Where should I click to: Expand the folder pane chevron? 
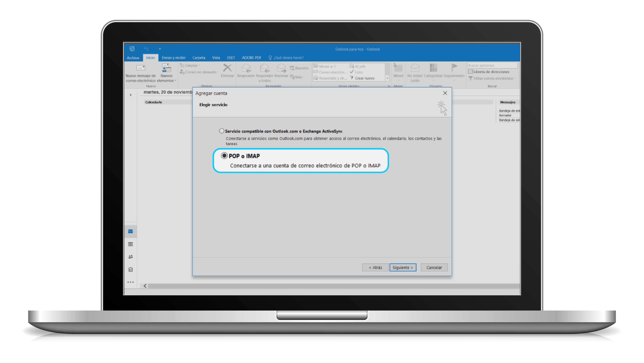130,95
